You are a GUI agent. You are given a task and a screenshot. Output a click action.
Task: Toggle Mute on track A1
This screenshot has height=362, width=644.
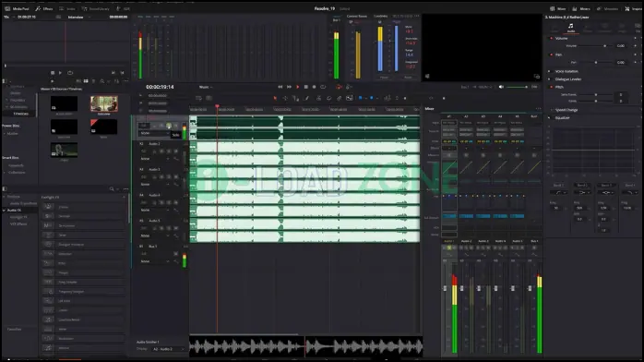(x=176, y=126)
